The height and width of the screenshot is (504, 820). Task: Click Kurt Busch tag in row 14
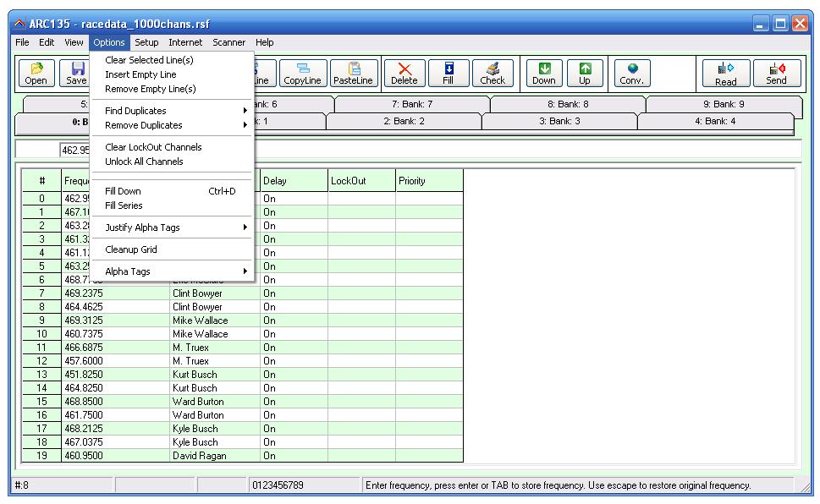pos(215,388)
